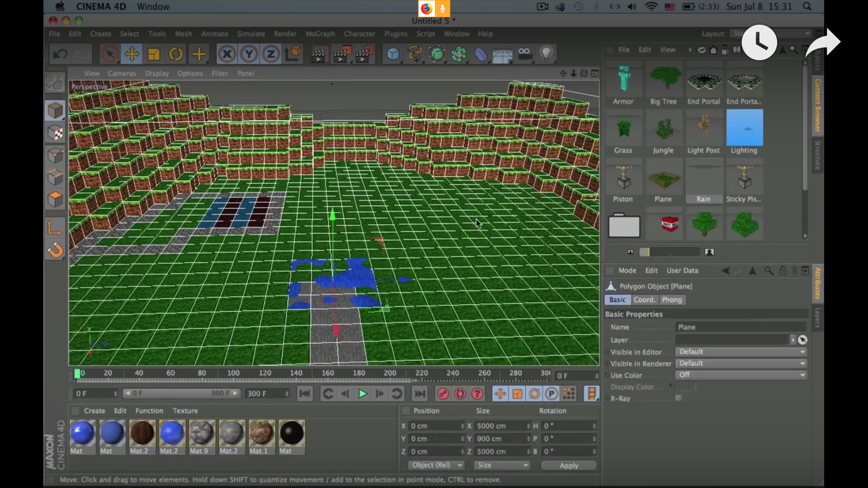Open Visible in Renderer dropdown

pyautogui.click(x=741, y=363)
